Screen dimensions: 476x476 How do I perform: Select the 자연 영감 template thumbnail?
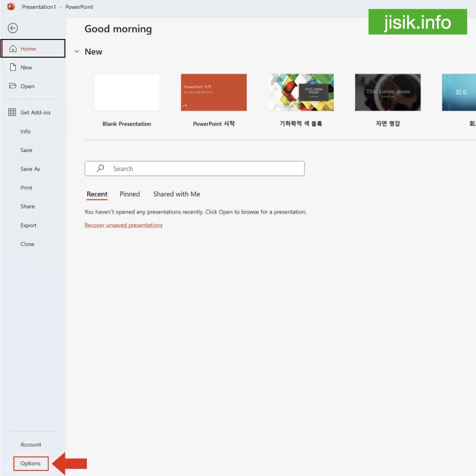pyautogui.click(x=388, y=93)
